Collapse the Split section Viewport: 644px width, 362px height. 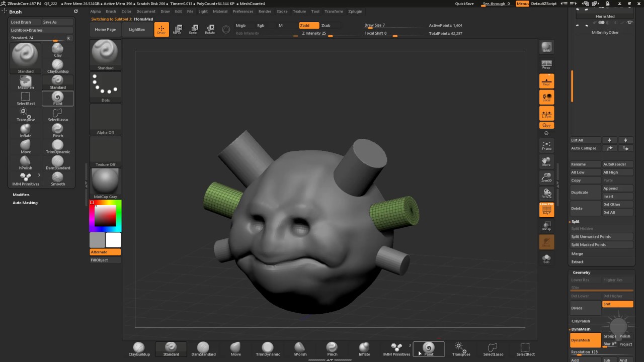pyautogui.click(x=575, y=222)
